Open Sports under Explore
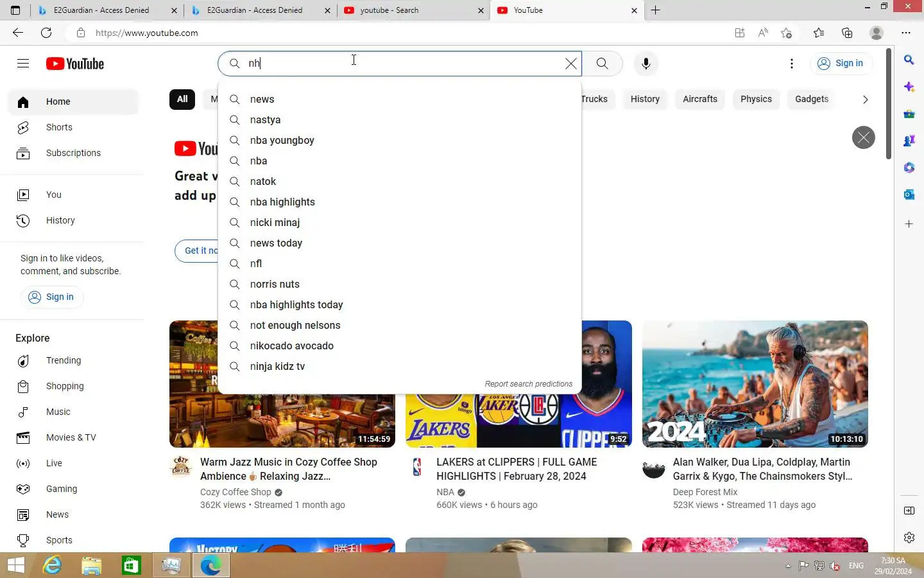The height and width of the screenshot is (578, 924). [x=73, y=540]
